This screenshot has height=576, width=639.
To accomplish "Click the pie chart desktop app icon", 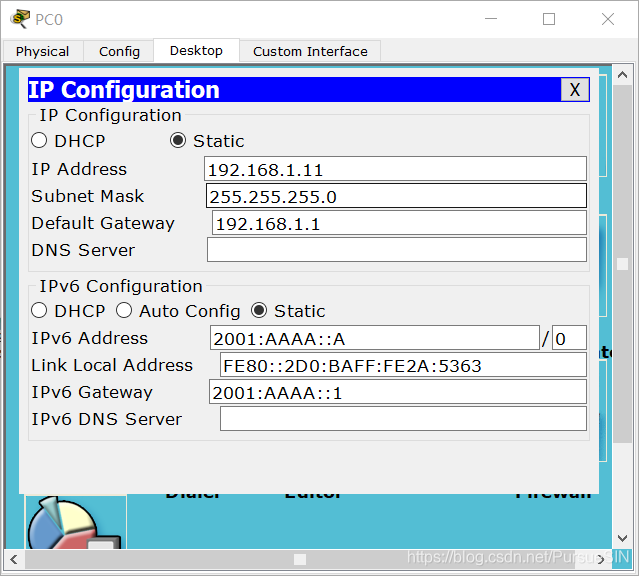I will point(75,523).
